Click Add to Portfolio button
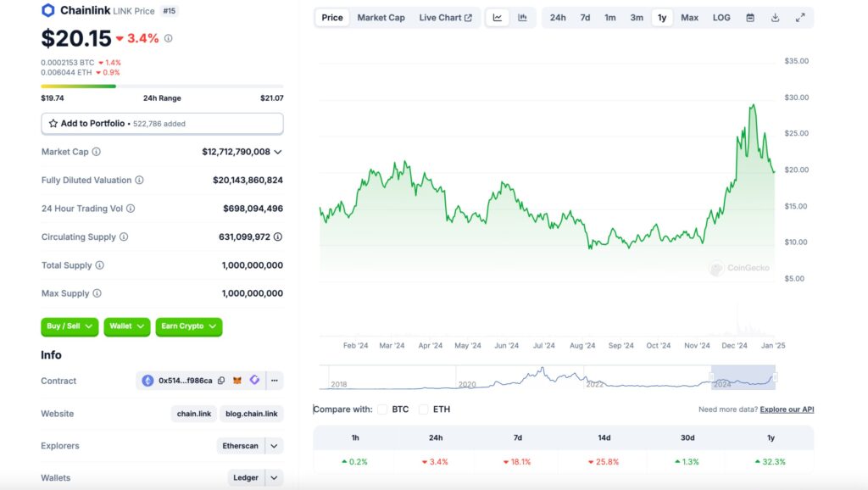Image resolution: width=868 pixels, height=490 pixels. [x=162, y=124]
